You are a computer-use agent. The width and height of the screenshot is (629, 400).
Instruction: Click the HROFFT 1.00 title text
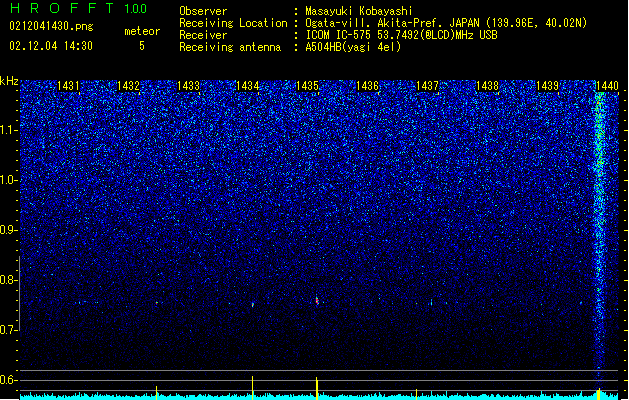pos(78,8)
